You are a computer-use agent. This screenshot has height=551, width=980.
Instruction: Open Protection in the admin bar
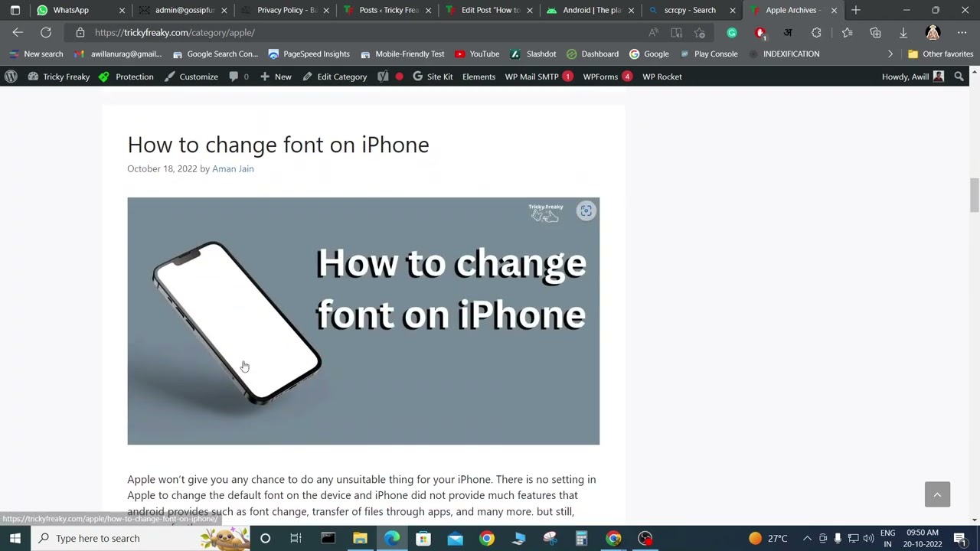[126, 77]
